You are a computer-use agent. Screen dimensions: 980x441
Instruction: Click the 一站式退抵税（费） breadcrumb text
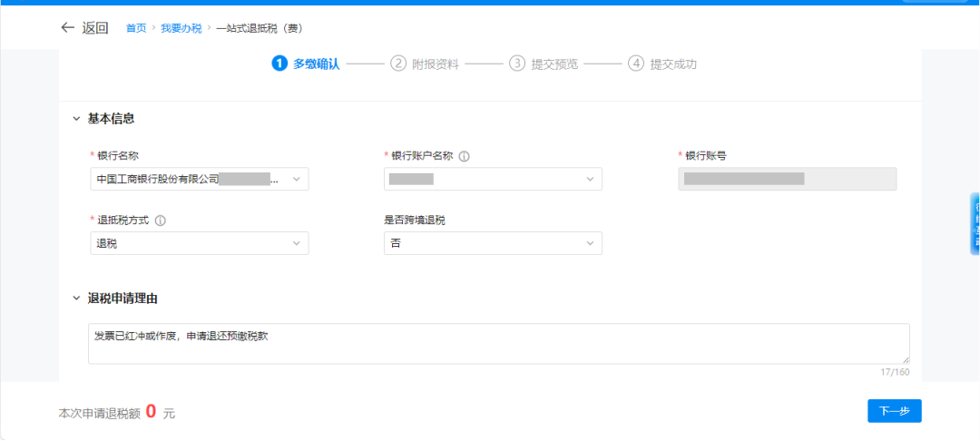point(260,28)
